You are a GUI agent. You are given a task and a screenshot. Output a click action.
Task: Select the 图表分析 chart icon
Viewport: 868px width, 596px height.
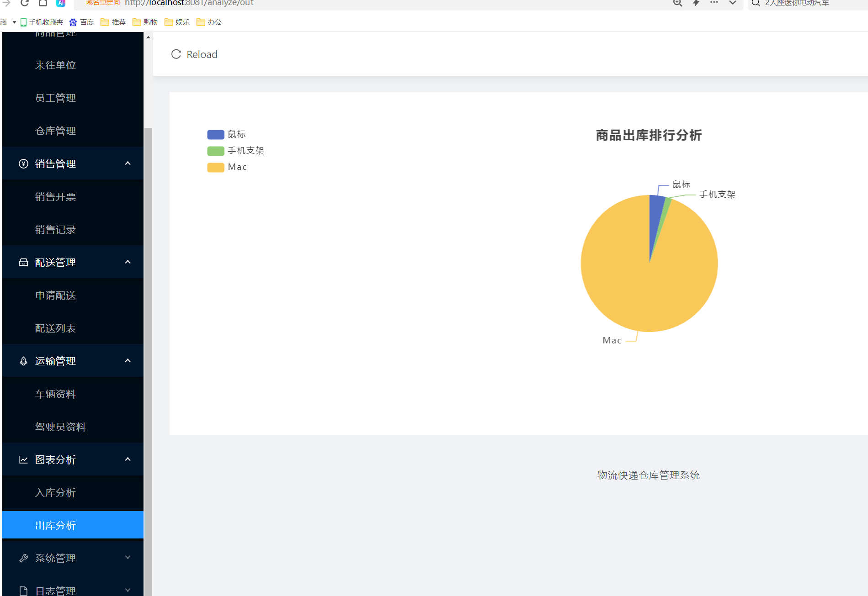23,459
